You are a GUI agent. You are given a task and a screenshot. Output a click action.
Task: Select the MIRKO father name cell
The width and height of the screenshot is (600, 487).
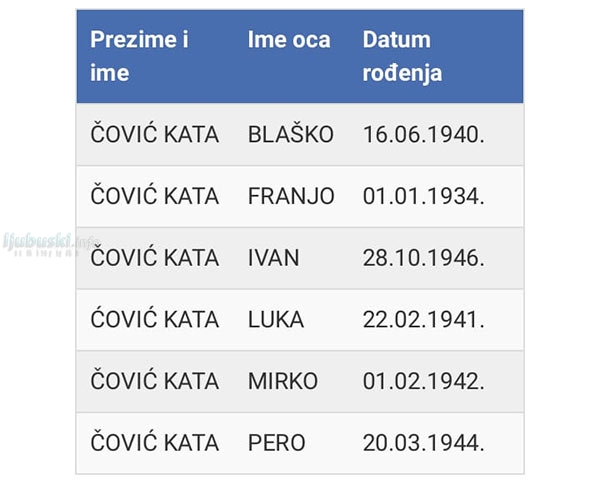coord(283,381)
